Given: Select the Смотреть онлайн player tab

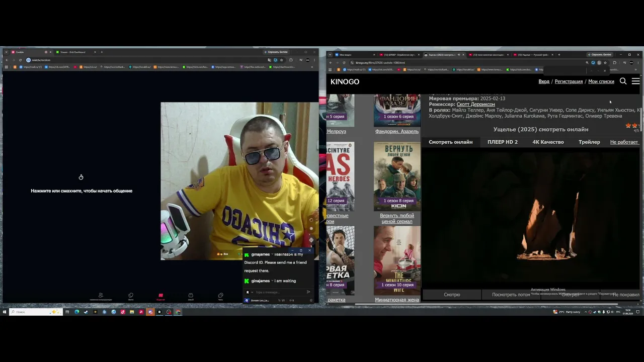Looking at the screenshot, I should [450, 142].
